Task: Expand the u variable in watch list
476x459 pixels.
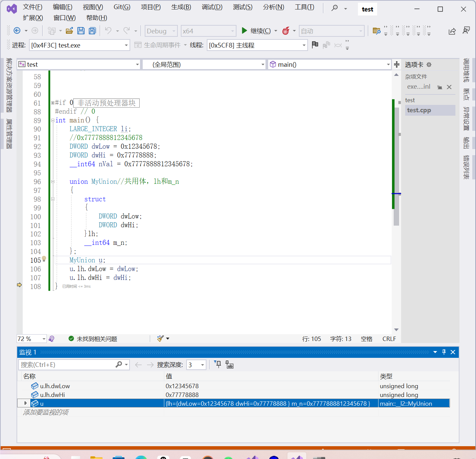Action: 25,403
